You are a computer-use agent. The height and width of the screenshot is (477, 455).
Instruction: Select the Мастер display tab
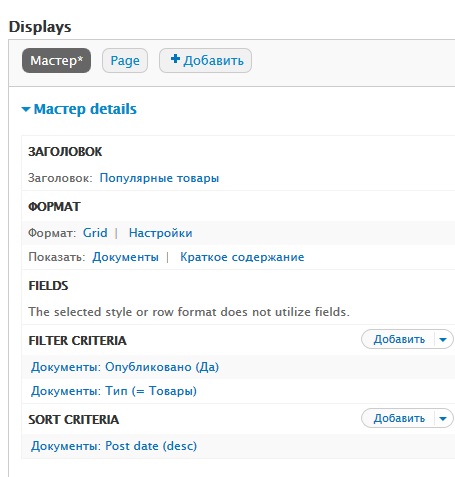point(56,60)
